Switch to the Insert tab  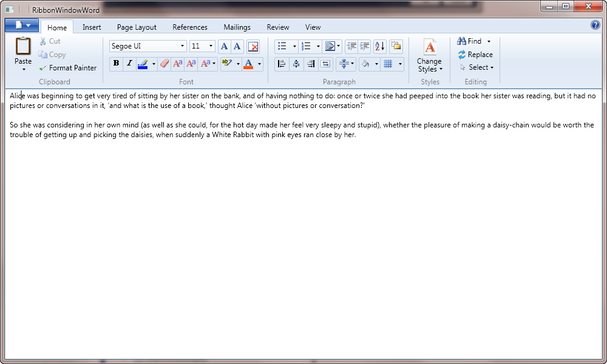92,27
